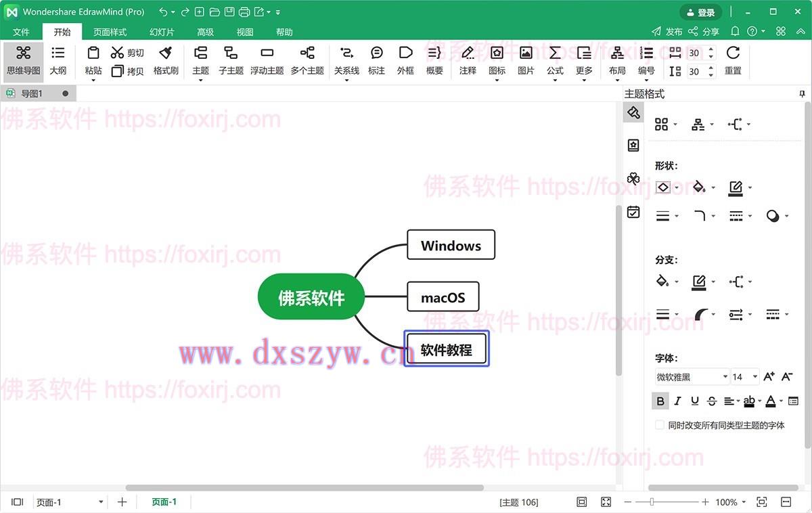Select the central 佛系软件 topic
The height and width of the screenshot is (513, 812).
311,296
